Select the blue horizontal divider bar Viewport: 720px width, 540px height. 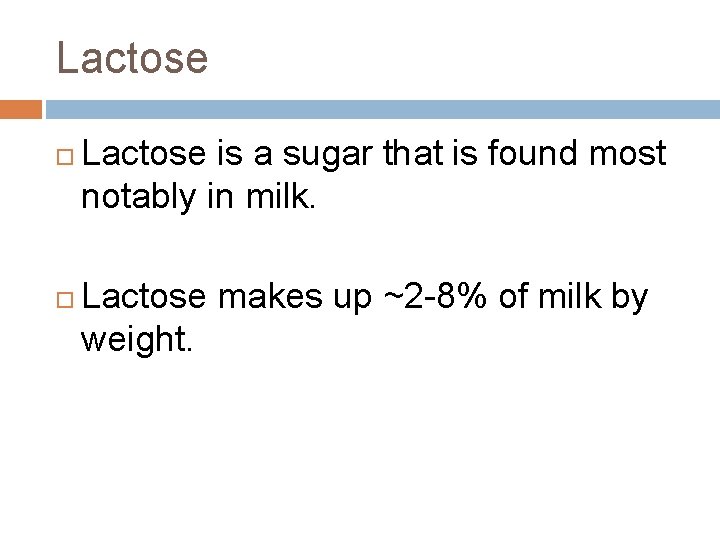[383, 109]
